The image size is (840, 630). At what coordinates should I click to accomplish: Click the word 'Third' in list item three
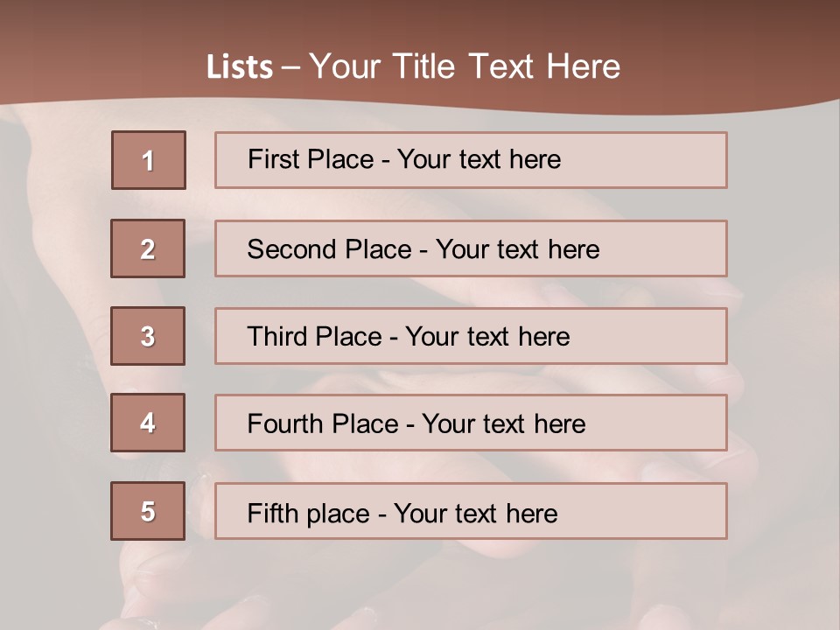[x=278, y=337]
